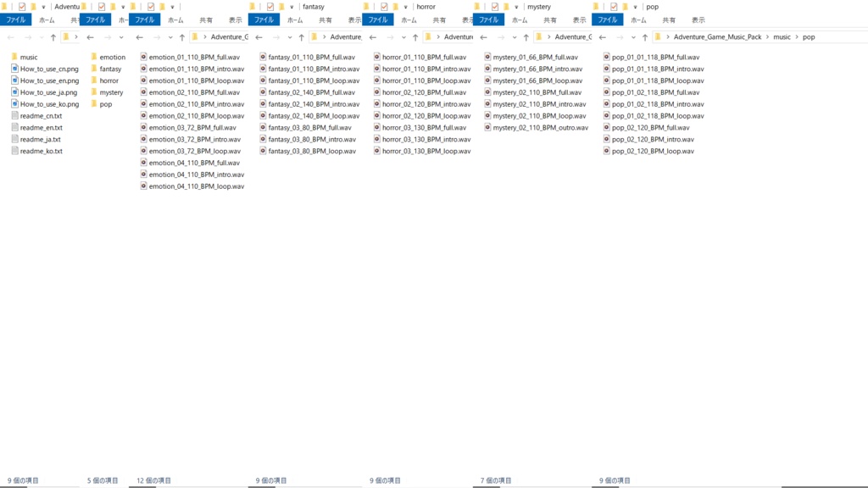The image size is (868, 493).
Task: Open the pop folder icon in music window
Action: pos(94,103)
